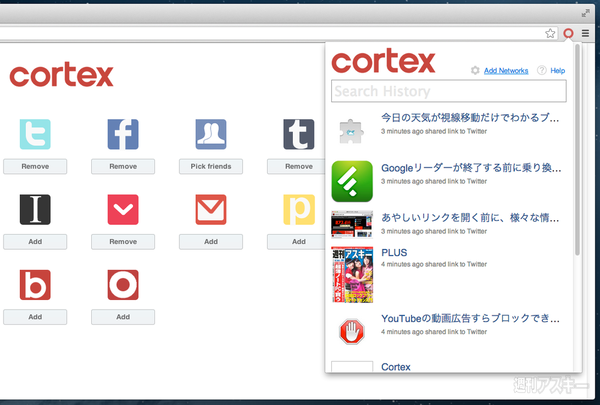The image size is (600, 405).
Task: Open the YouTubeの動画広告 history link
Action: [x=470, y=318]
